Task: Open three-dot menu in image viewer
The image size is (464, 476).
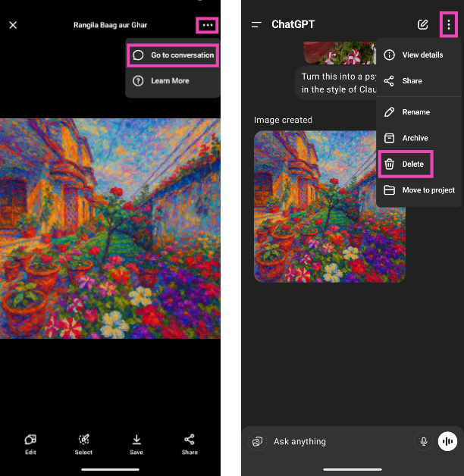Action: pos(208,25)
